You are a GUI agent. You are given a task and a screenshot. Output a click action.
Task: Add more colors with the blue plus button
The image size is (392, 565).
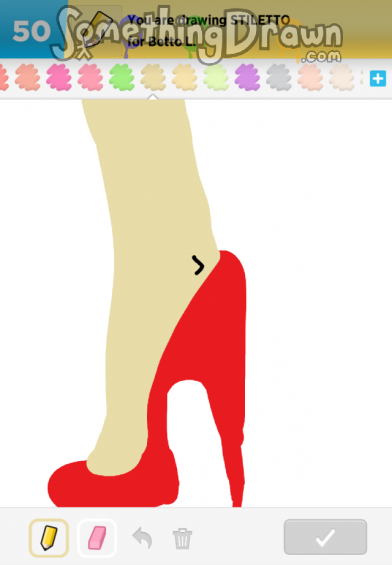pyautogui.click(x=378, y=79)
